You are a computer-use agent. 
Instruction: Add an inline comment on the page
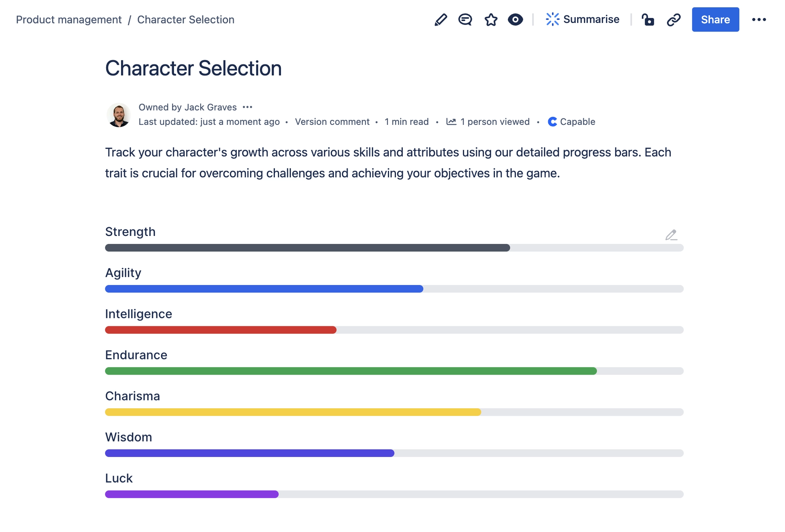pyautogui.click(x=465, y=20)
